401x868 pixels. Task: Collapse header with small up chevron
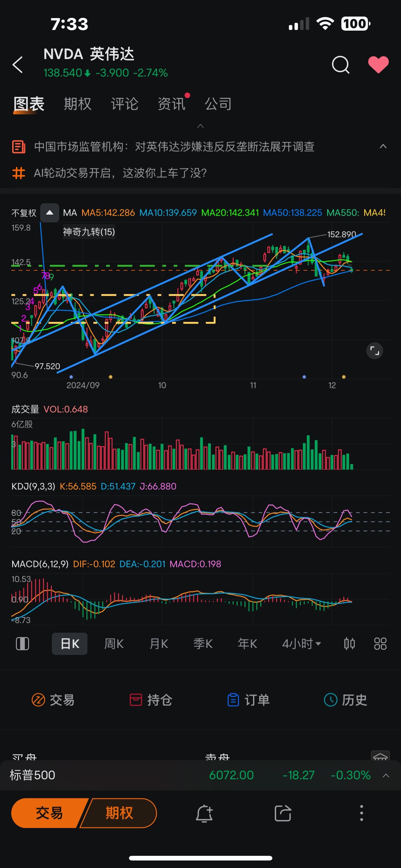pos(200,126)
